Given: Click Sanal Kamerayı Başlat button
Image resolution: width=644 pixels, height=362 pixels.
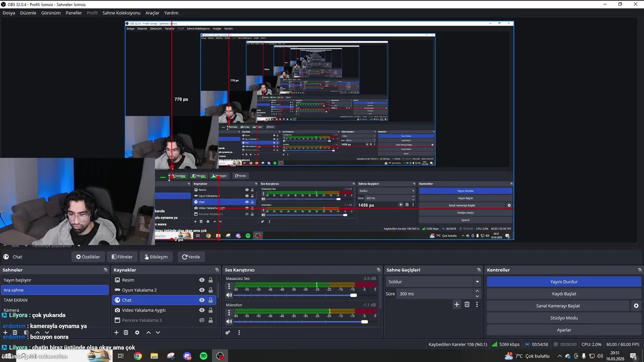Looking at the screenshot, I should [x=558, y=306].
